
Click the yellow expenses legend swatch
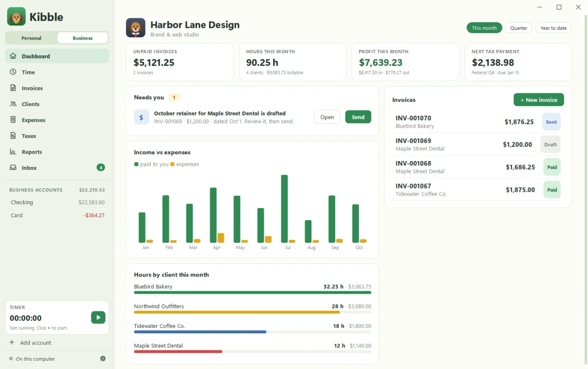click(x=172, y=164)
